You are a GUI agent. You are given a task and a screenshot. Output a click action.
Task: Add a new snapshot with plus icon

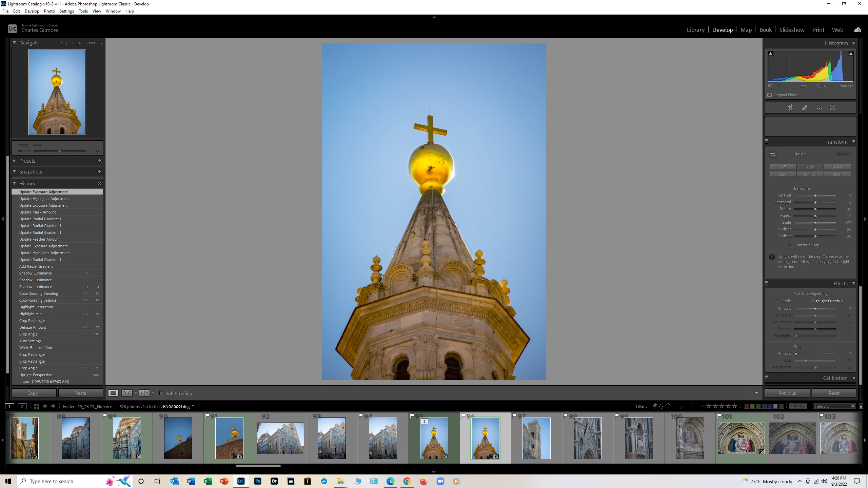coord(99,171)
